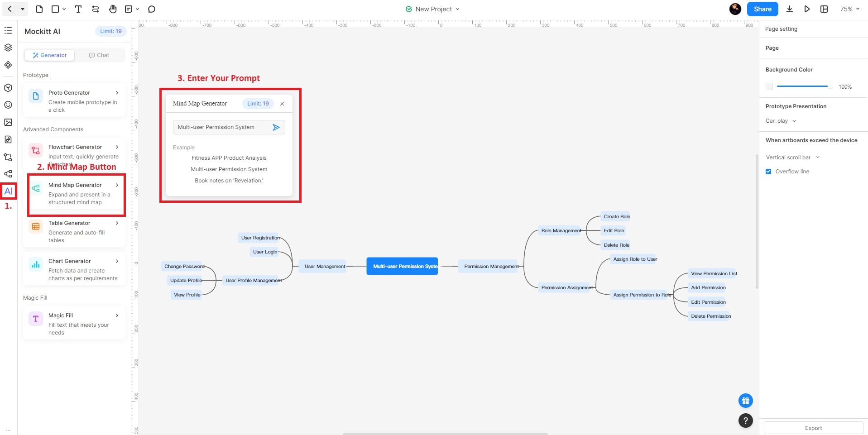Image resolution: width=868 pixels, height=435 pixels.
Task: Switch to the Chat tab
Action: (99, 55)
